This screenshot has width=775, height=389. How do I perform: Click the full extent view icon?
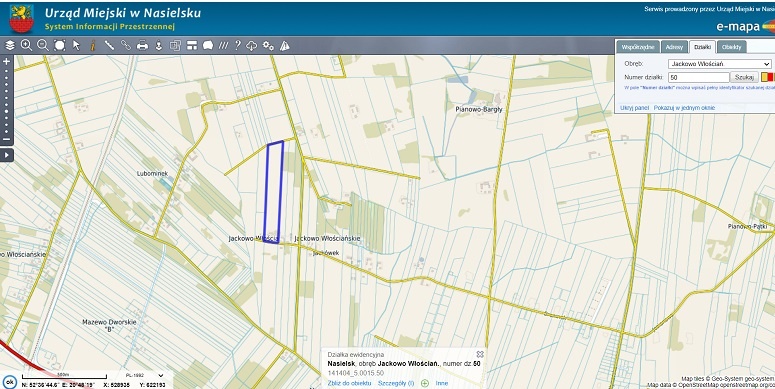tap(60, 45)
